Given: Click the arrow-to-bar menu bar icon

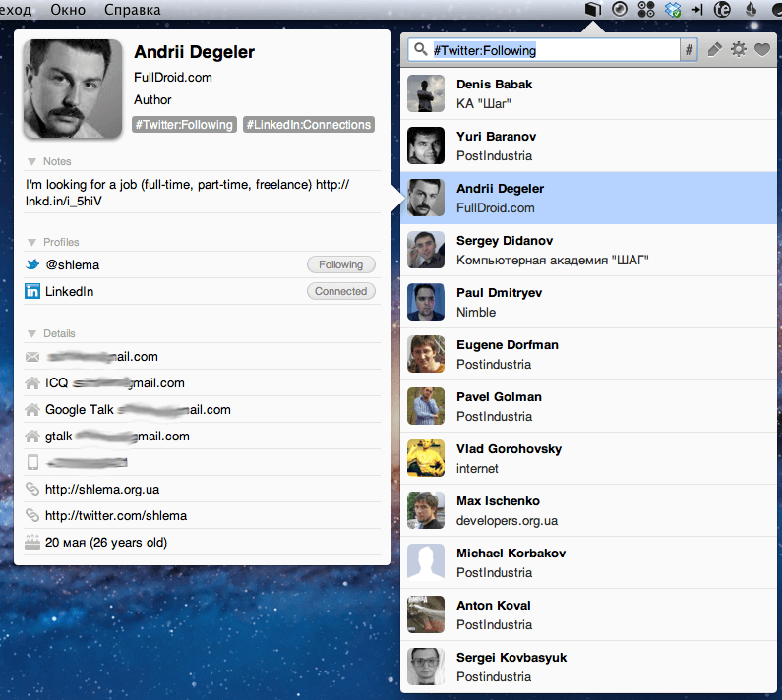Looking at the screenshot, I should coord(697,10).
